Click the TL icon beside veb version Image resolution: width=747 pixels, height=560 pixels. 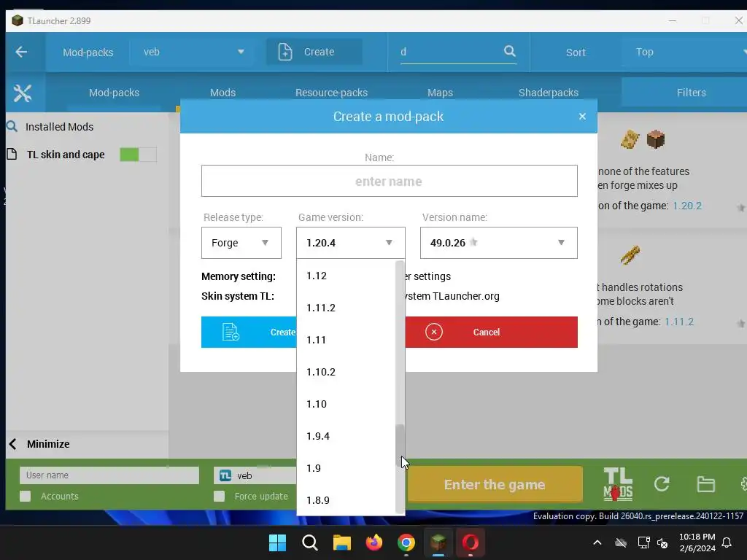[x=225, y=475]
